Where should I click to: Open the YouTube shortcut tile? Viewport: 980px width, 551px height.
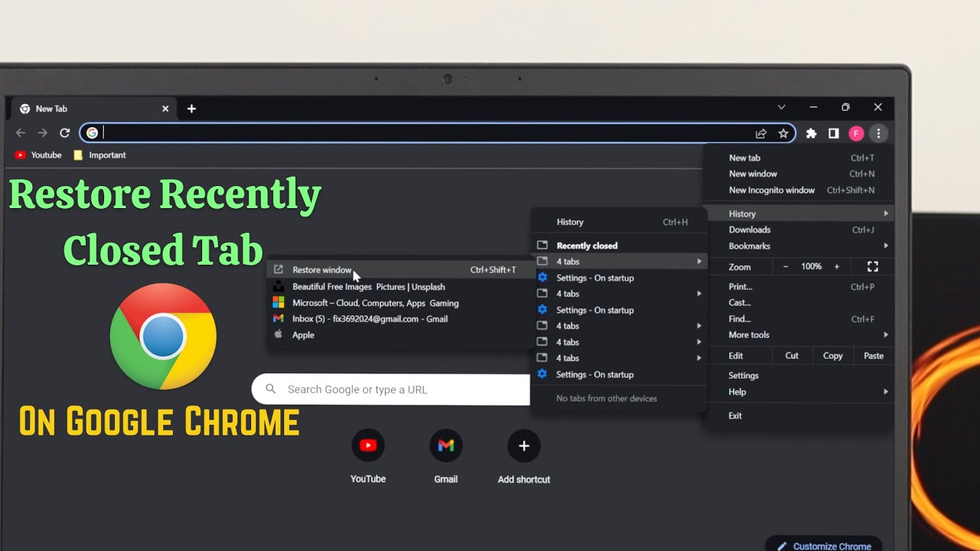click(368, 457)
